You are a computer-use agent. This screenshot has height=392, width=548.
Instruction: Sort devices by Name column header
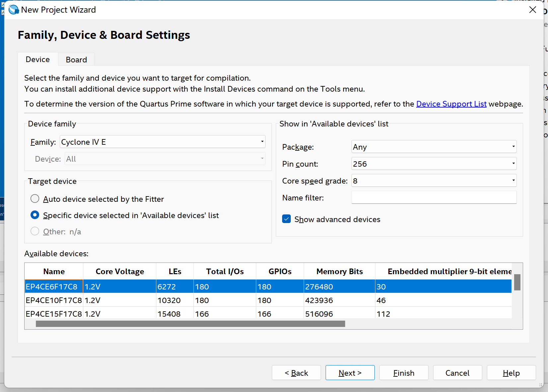54,272
